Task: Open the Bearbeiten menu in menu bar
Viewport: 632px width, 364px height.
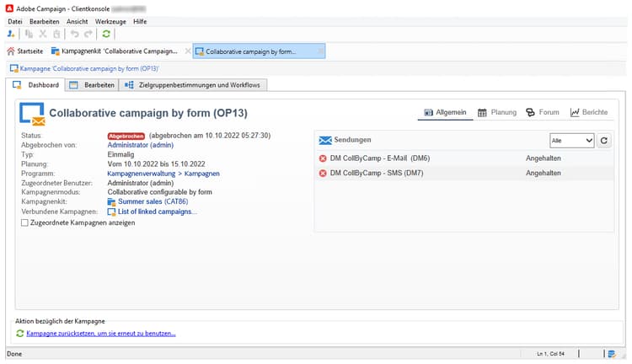Action: [45, 21]
